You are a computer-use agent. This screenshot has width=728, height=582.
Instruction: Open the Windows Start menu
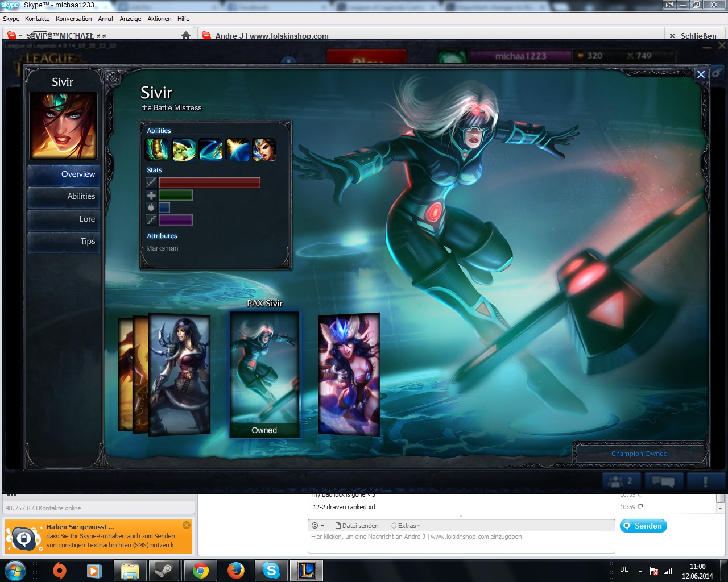(x=15, y=570)
